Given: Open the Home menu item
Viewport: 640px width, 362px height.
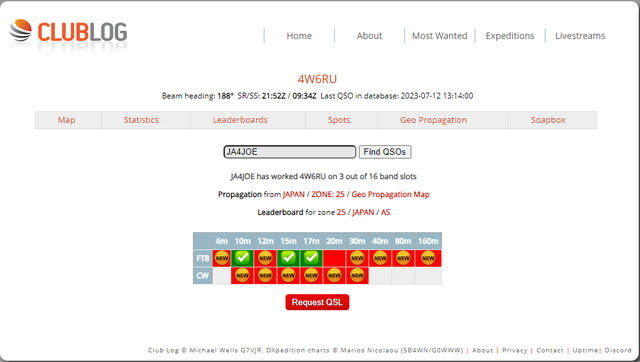Looking at the screenshot, I should click(x=299, y=36).
